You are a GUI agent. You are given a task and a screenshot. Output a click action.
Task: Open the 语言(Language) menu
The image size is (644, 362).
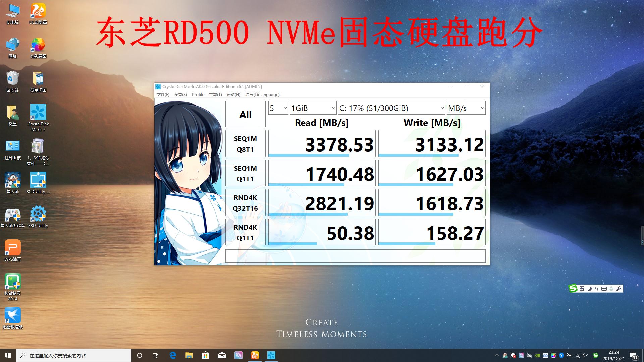tap(263, 94)
